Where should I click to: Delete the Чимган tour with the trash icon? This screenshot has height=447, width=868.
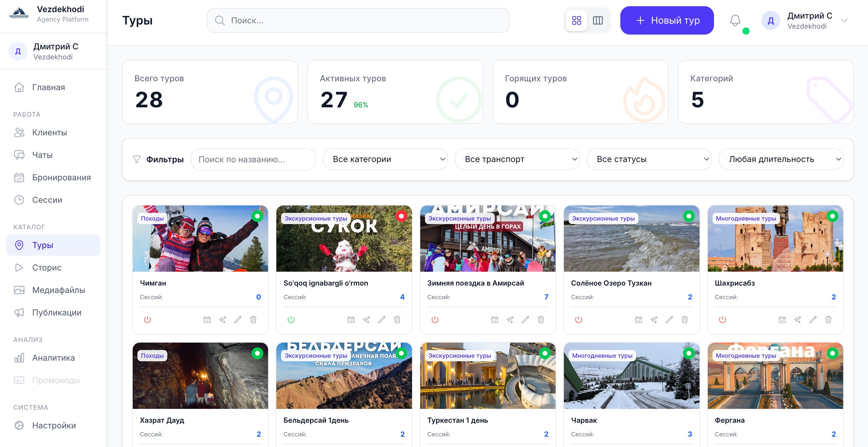(x=253, y=320)
